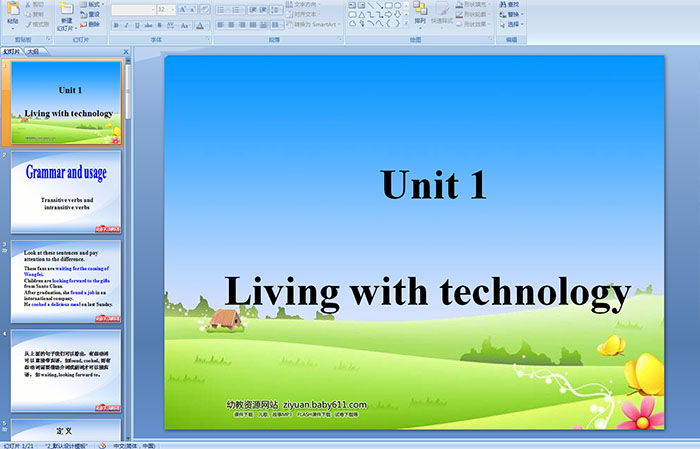This screenshot has width=700, height=449.
Task: Toggle Center text alignment
Action: [x=231, y=25]
